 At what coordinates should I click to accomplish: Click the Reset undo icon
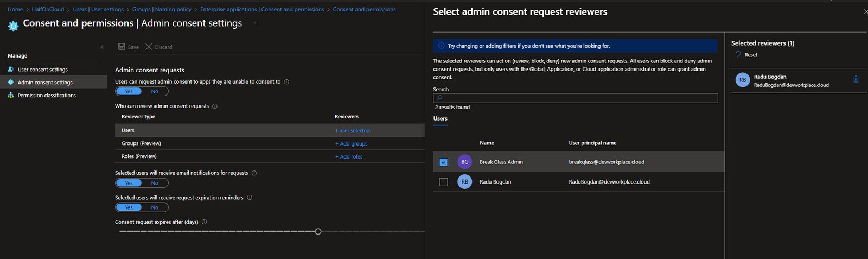(x=738, y=54)
